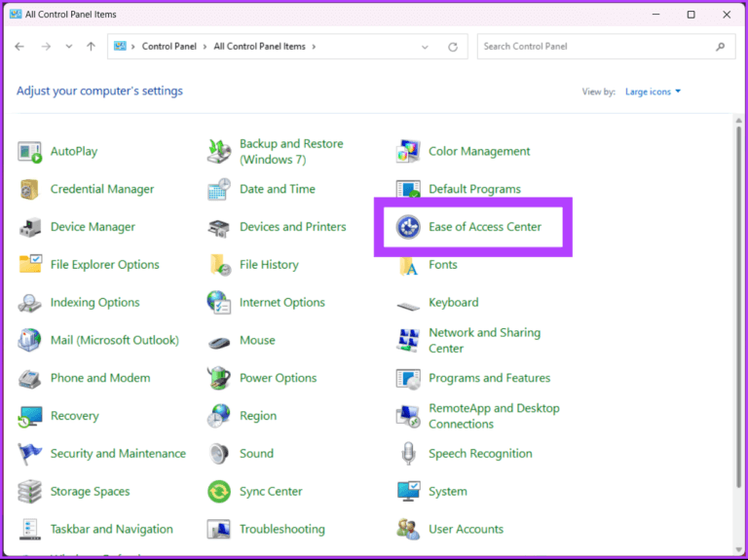Expand the recent locations chevron
Viewport: 748px width, 560px height.
point(68,47)
